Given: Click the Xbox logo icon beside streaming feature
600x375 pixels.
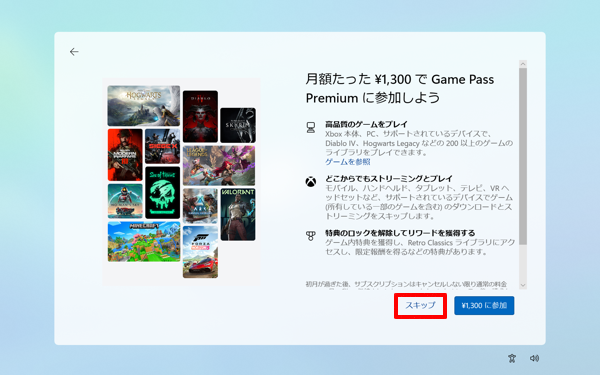Looking at the screenshot, I should (x=311, y=182).
